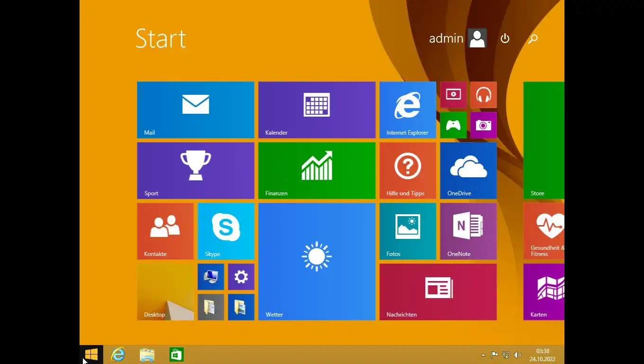
Task: Open the small Camera tile
Action: pos(483,125)
